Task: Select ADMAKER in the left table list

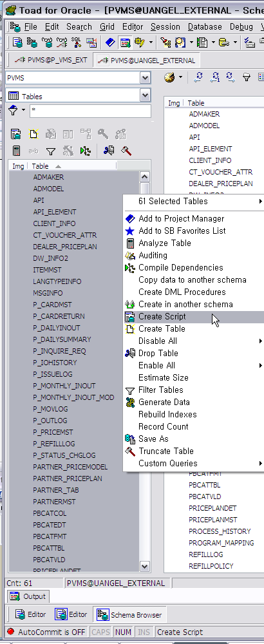Action: [48, 178]
